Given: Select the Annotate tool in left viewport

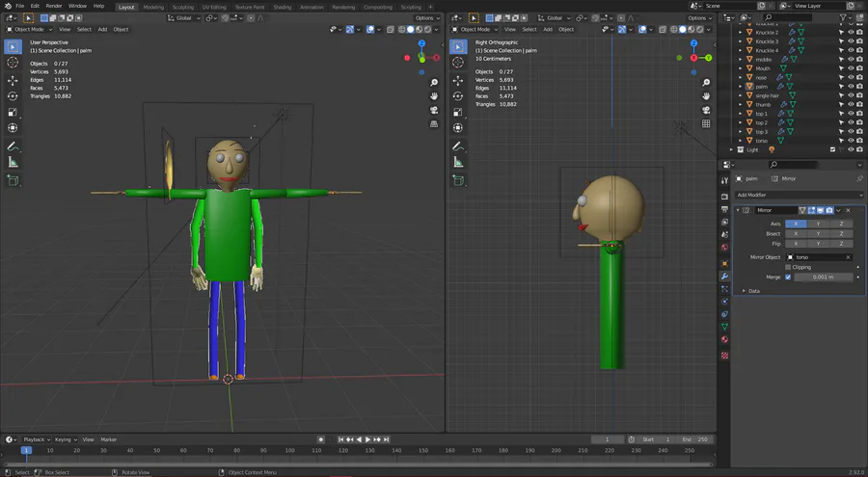Looking at the screenshot, I should (13, 146).
